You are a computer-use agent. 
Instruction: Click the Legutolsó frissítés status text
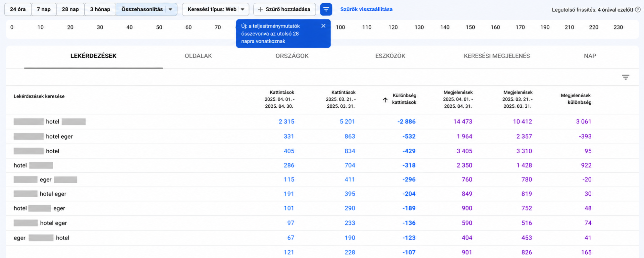click(593, 10)
